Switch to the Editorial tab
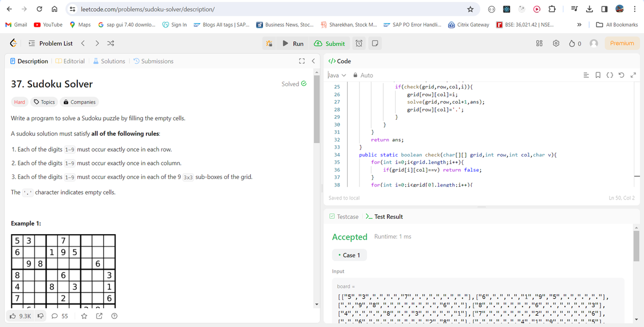Viewport: 644px width, 327px height. (70, 61)
